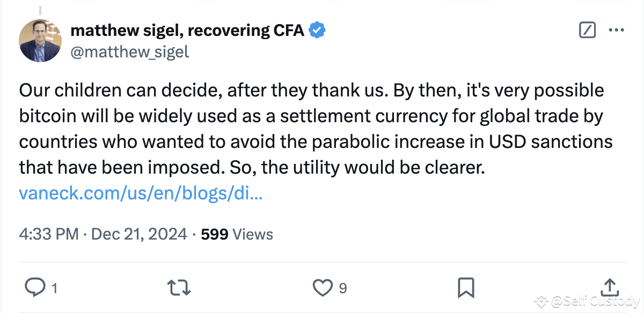Click the profile avatar photo
Viewport: 644px width, 313px height.
coord(40,40)
